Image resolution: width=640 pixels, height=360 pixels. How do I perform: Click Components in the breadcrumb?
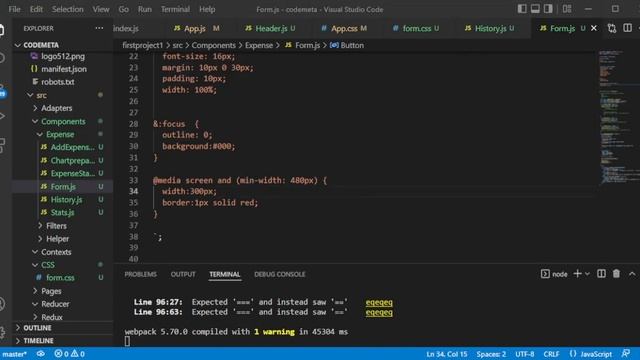point(213,45)
